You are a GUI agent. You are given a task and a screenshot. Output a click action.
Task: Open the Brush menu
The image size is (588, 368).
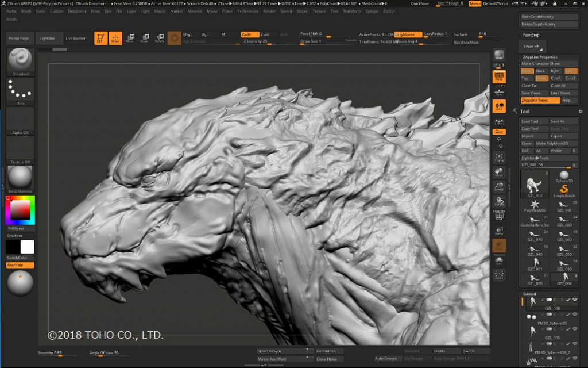pos(26,11)
